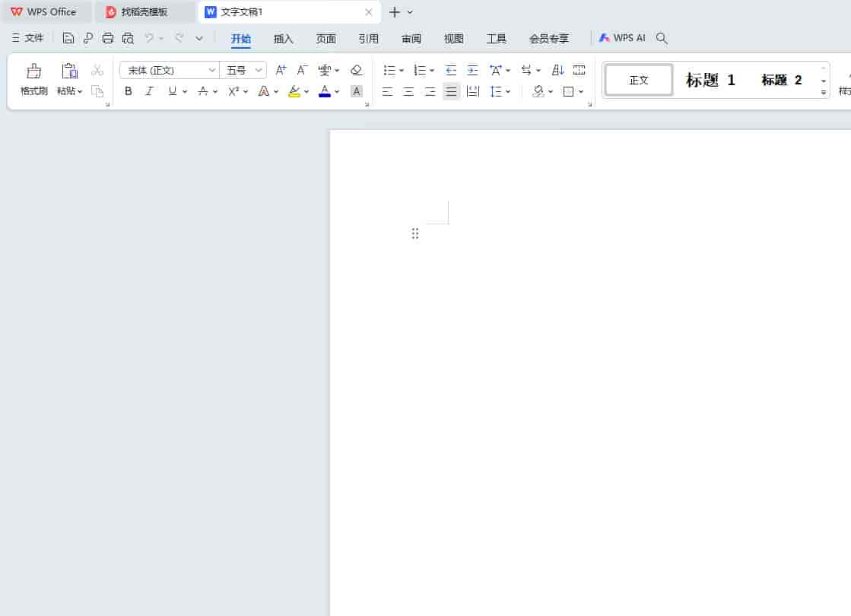
Task: Toggle Italic formatting
Action: tap(149, 91)
